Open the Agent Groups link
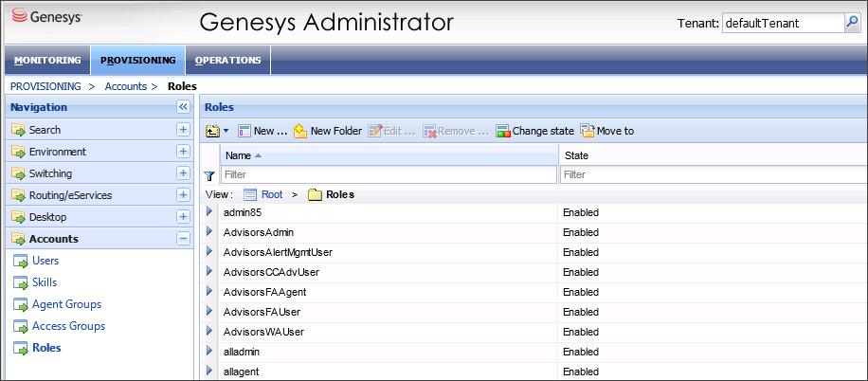Image resolution: width=868 pixels, height=381 pixels. coord(67,304)
